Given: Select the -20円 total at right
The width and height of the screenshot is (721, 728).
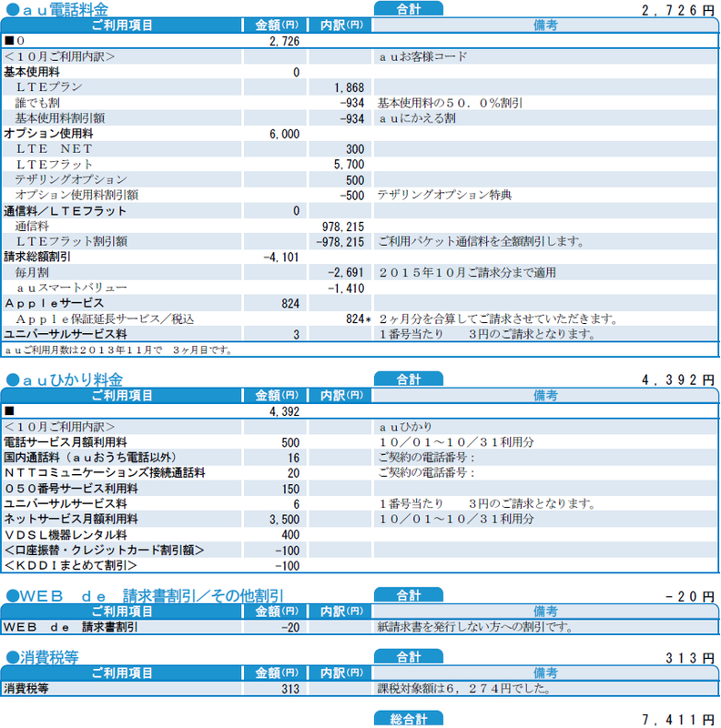Looking at the screenshot, I should tap(689, 597).
